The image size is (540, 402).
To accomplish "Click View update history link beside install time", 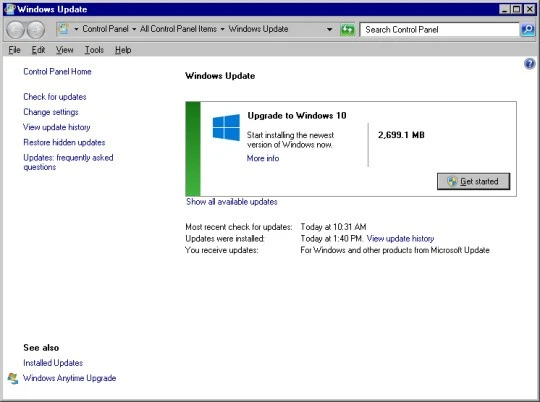I will [x=400, y=238].
